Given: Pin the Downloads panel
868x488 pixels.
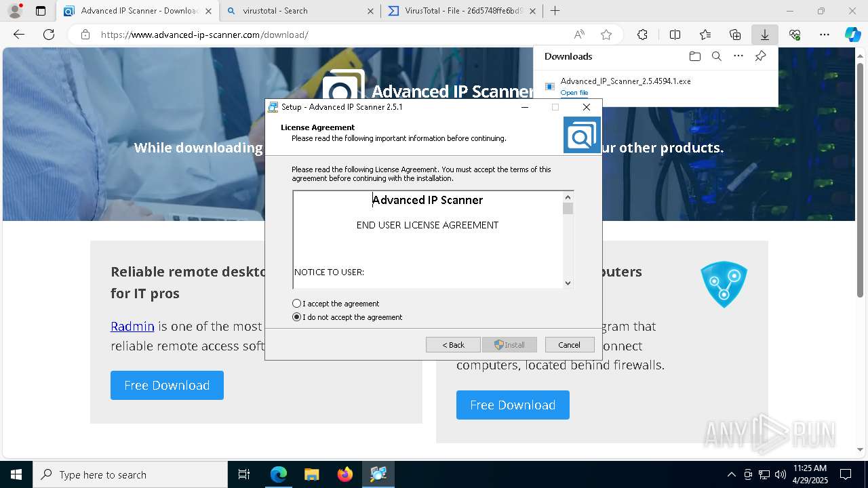Looking at the screenshot, I should [x=760, y=56].
